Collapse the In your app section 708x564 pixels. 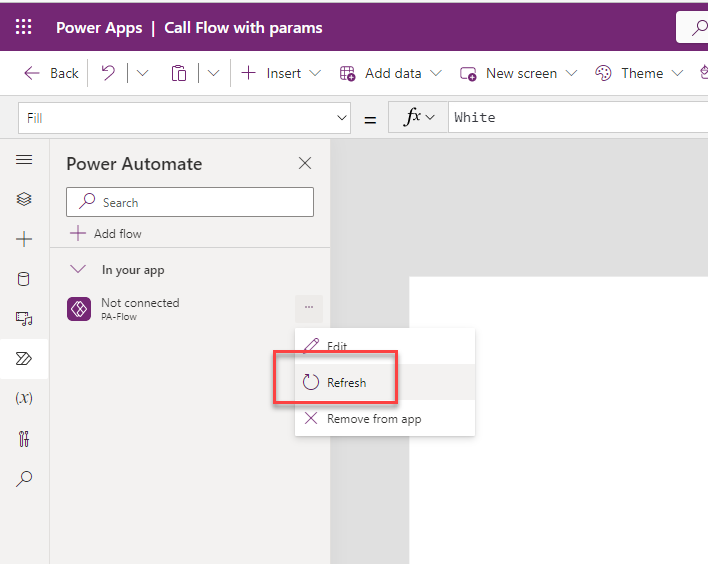pos(78,270)
